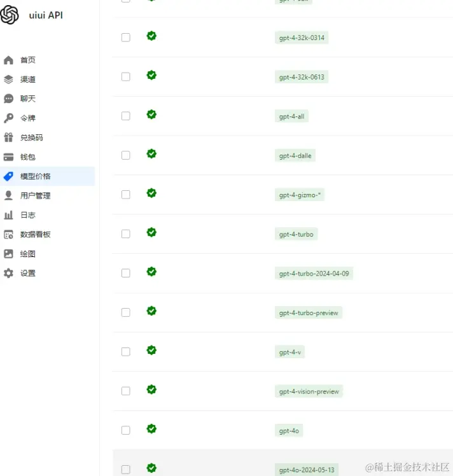The width and height of the screenshot is (453, 476).
Task: Click green verified badge for gpt-4-32k-0613
Action: tap(151, 75)
